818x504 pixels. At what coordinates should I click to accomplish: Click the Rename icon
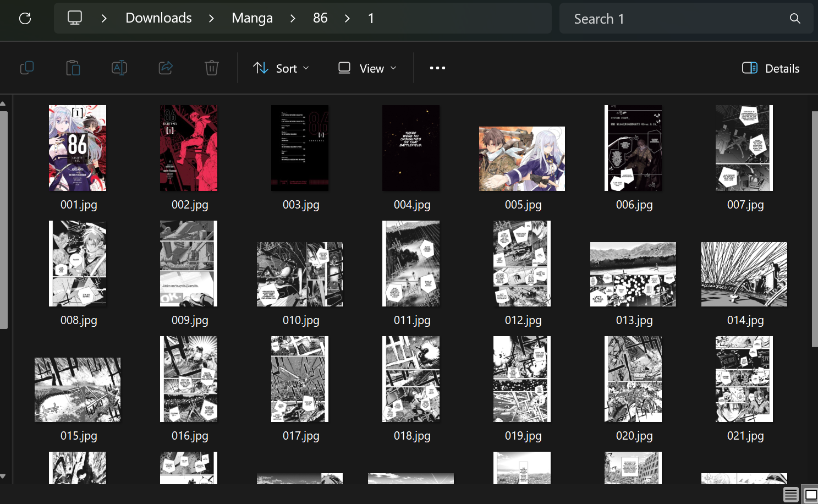tap(119, 68)
